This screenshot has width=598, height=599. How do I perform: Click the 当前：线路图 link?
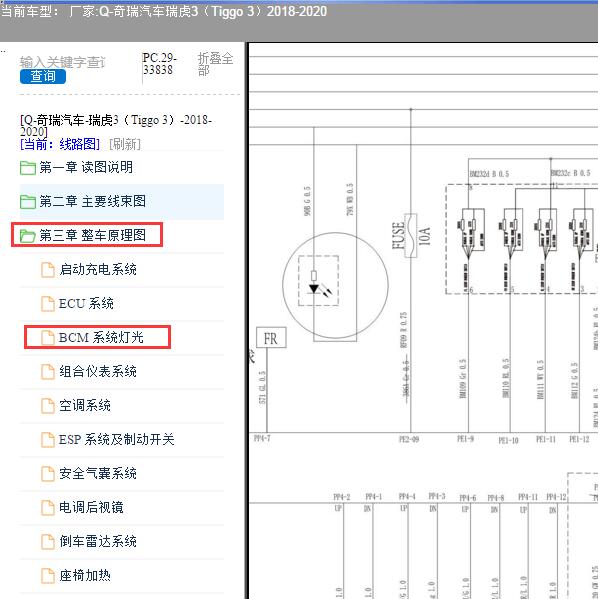click(60, 144)
